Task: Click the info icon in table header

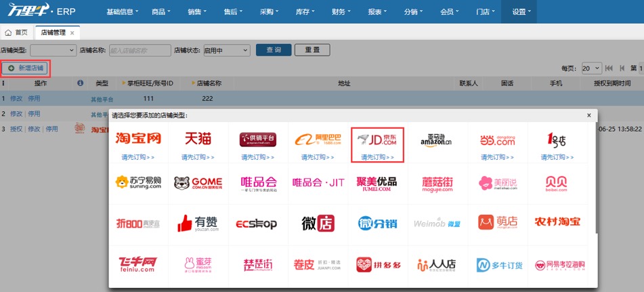Action: coord(81,83)
